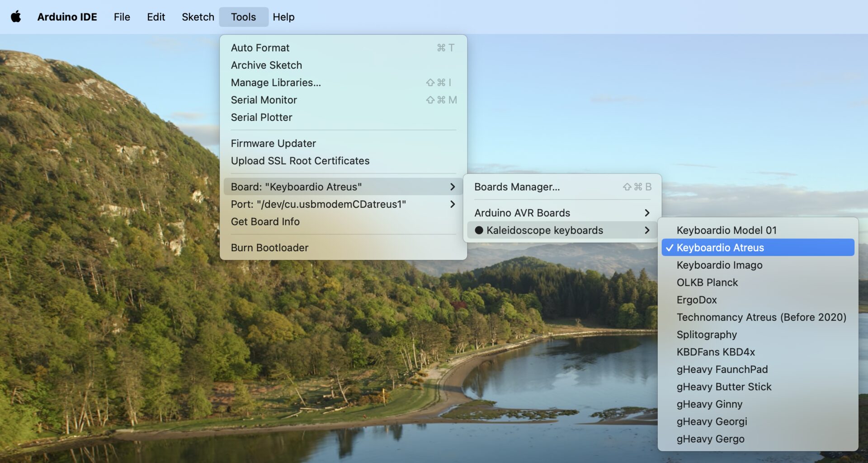Open the Boards Manager
This screenshot has width=868, height=463.
(562, 187)
